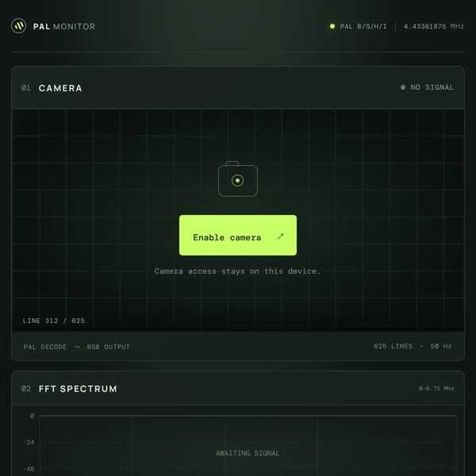Click the 625 LINES · 50 Hz readout
Viewport: 476px width, 476px height.
[x=413, y=346]
